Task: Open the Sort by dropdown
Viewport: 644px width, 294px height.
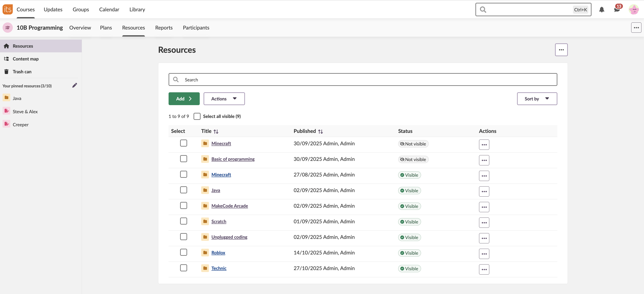Action: point(537,99)
